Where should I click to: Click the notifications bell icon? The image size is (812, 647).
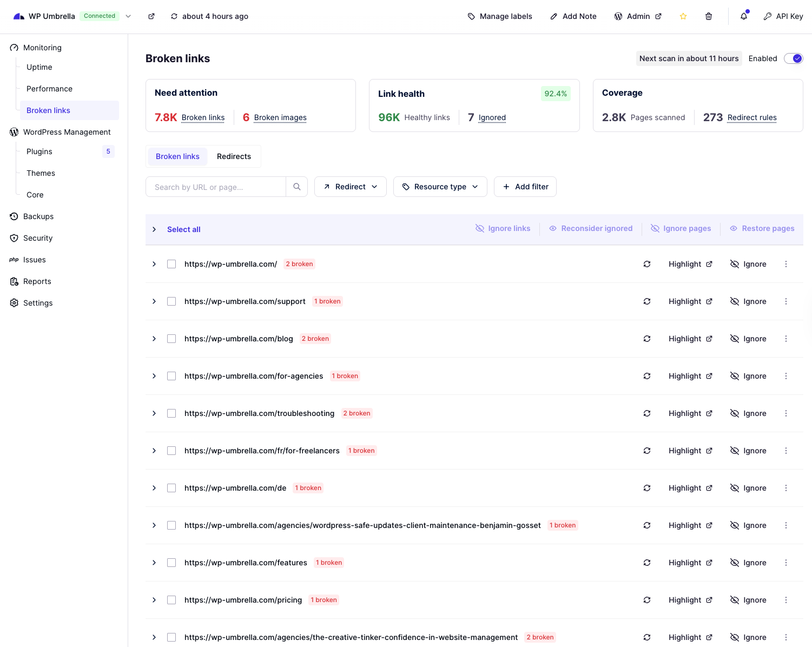[x=744, y=16]
